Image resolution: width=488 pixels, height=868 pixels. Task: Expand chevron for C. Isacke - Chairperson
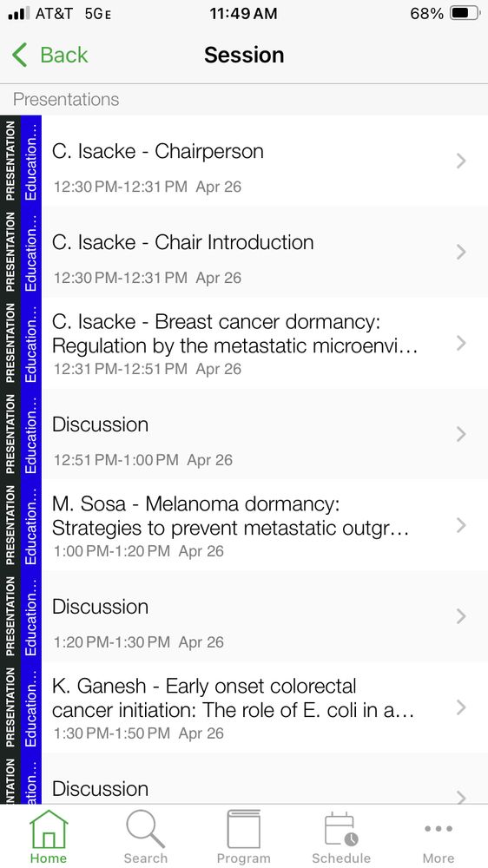pyautogui.click(x=461, y=161)
